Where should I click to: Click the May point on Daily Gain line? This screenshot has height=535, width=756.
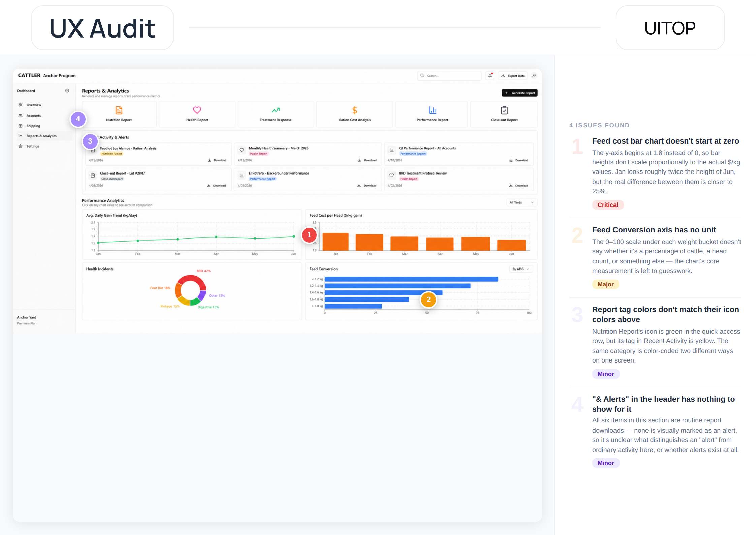(255, 238)
